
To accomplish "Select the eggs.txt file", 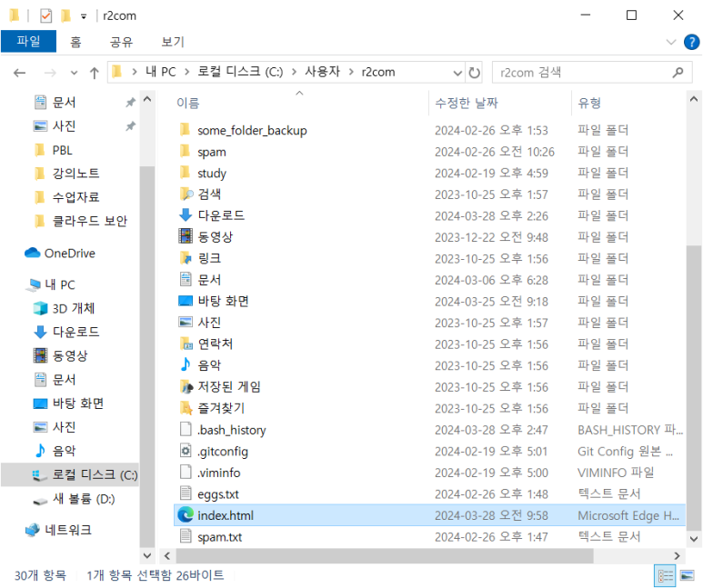I will click(x=218, y=494).
